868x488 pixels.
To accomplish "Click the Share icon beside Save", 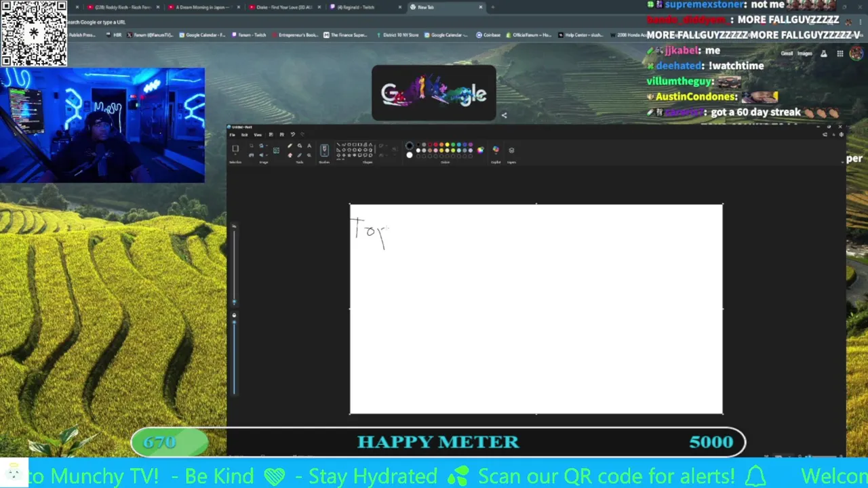I will pos(282,135).
